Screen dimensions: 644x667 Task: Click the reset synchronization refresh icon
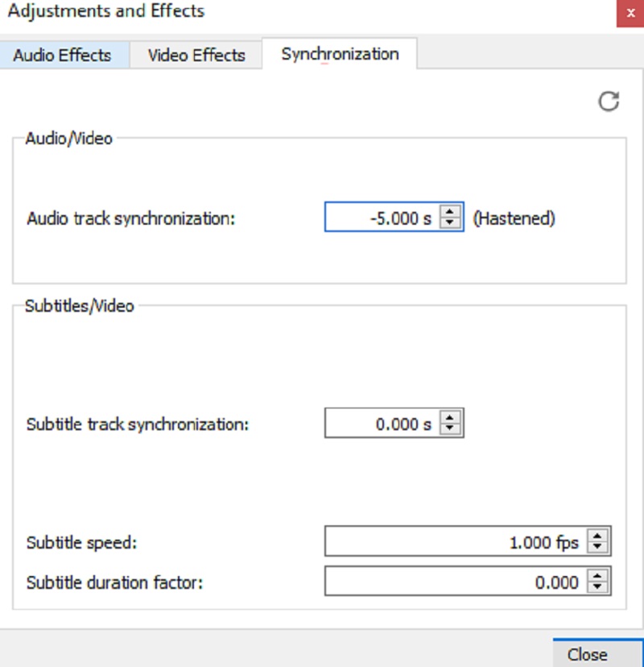(x=609, y=101)
